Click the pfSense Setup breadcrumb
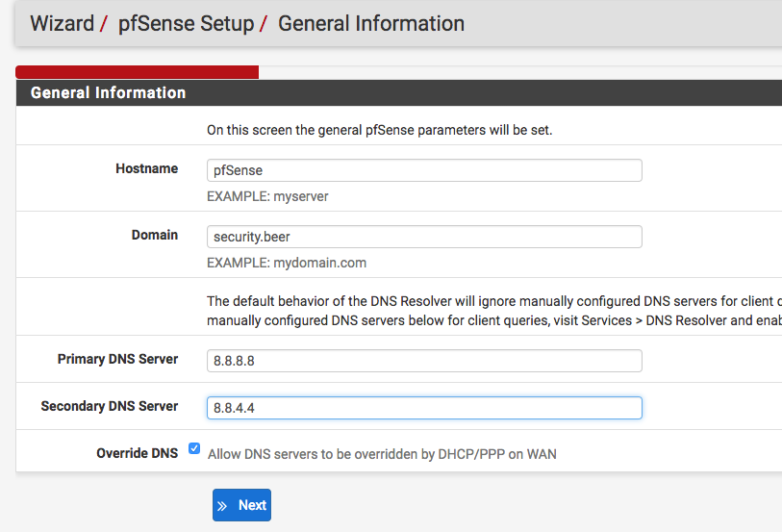782x532 pixels. 186,23
